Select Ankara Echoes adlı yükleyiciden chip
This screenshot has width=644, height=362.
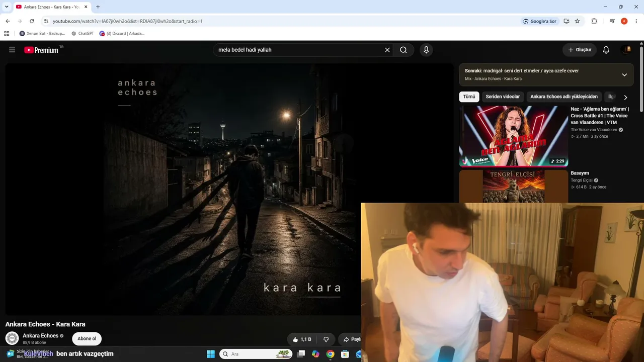pyautogui.click(x=564, y=97)
